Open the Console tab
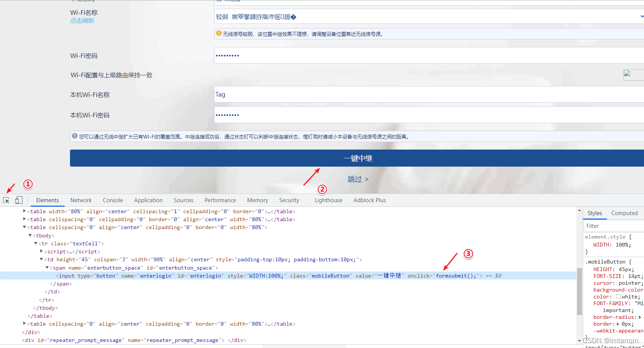644x348 pixels. click(x=113, y=200)
